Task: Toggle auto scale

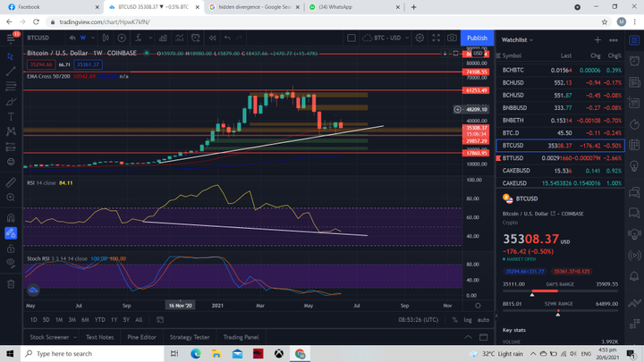Action: coord(483,320)
